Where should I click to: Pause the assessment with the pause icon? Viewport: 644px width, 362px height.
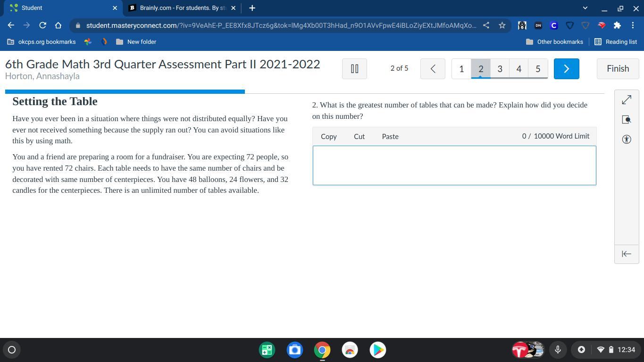(354, 69)
